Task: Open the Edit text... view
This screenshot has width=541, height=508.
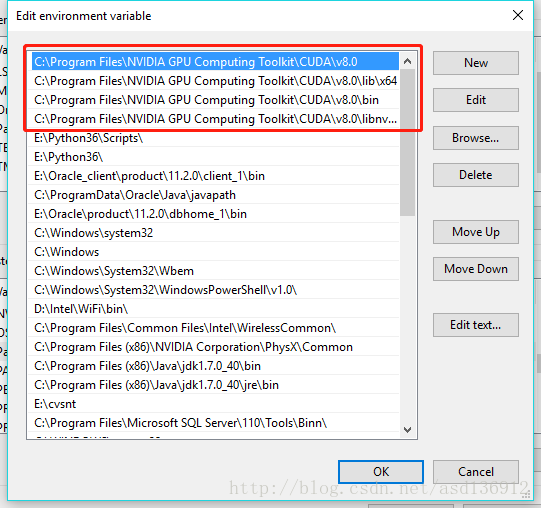Action: coord(476,325)
